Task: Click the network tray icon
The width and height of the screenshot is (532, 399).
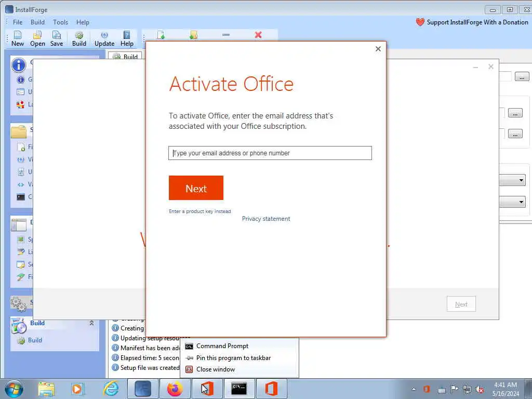Action: click(x=467, y=390)
